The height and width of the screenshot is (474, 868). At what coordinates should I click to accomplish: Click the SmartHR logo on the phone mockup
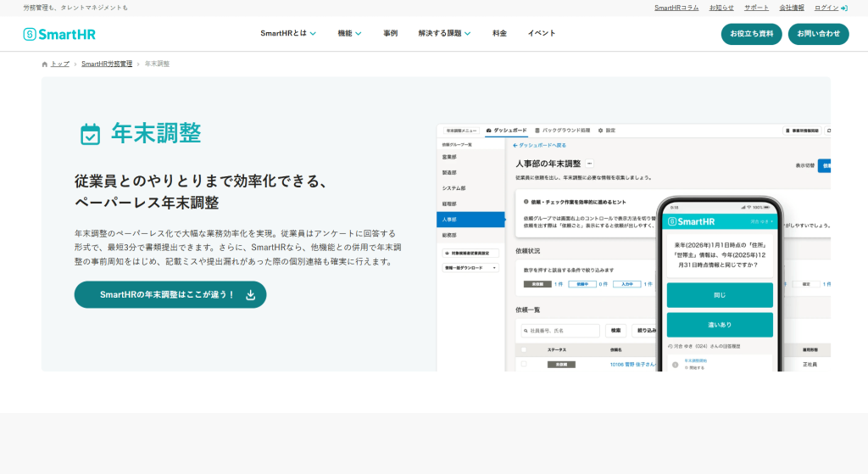click(x=692, y=221)
